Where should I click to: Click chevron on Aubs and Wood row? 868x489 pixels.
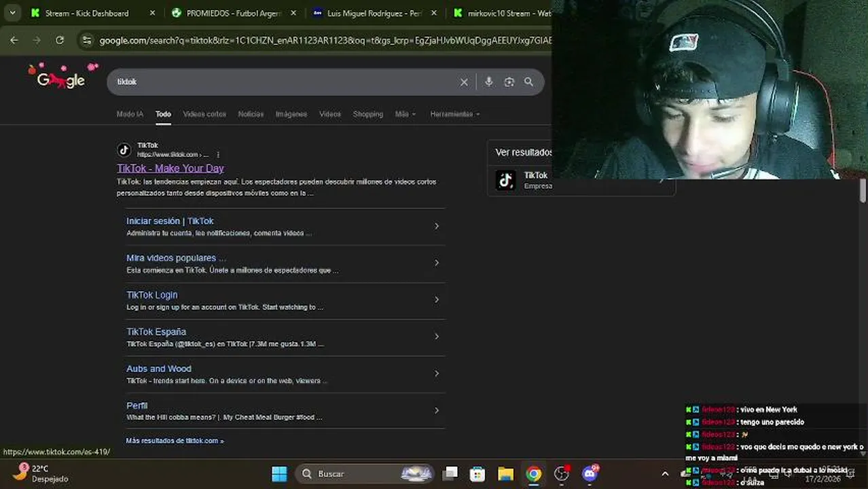click(437, 374)
